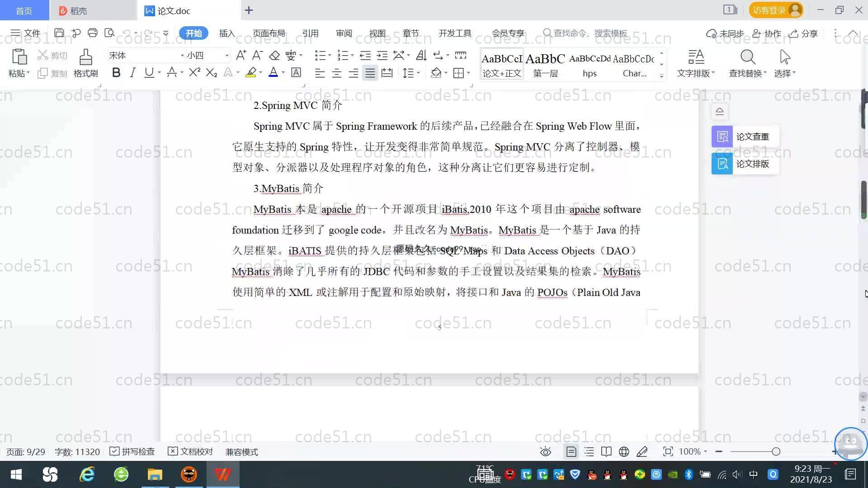Expand the styles gallery

click(x=662, y=75)
